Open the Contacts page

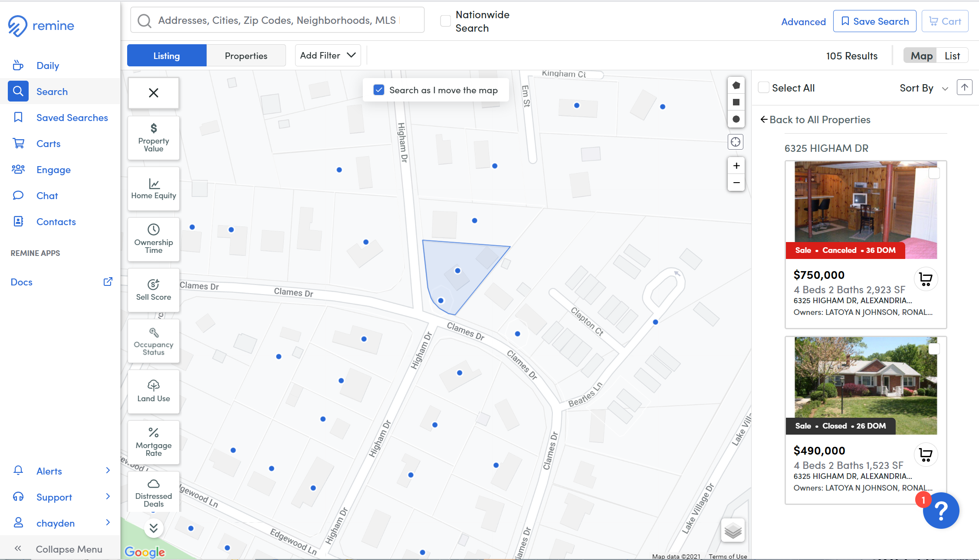coord(56,222)
